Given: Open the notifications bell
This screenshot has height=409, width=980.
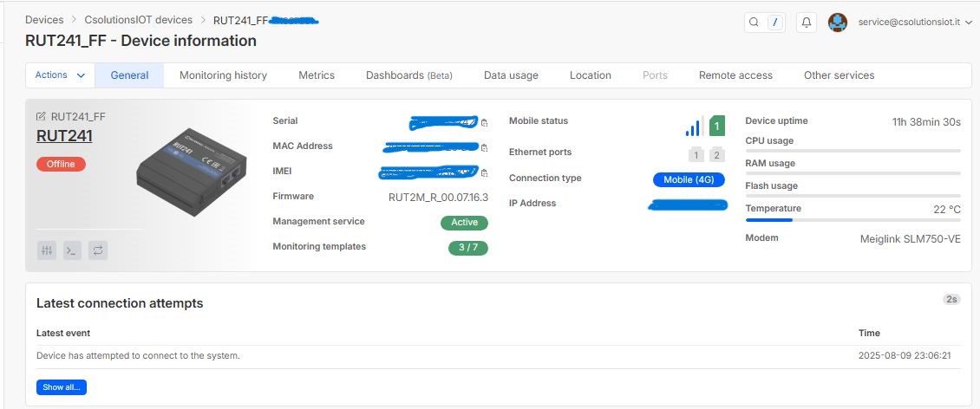Looking at the screenshot, I should point(806,23).
